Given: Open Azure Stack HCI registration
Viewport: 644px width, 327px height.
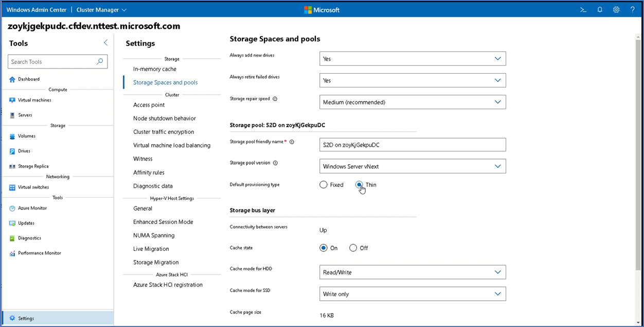Looking at the screenshot, I should click(168, 285).
